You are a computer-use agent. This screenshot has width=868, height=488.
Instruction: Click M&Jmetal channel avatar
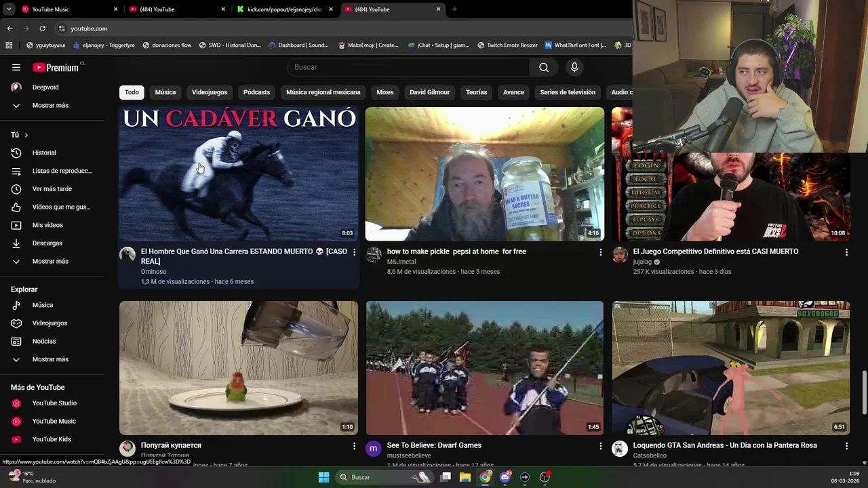tap(374, 255)
